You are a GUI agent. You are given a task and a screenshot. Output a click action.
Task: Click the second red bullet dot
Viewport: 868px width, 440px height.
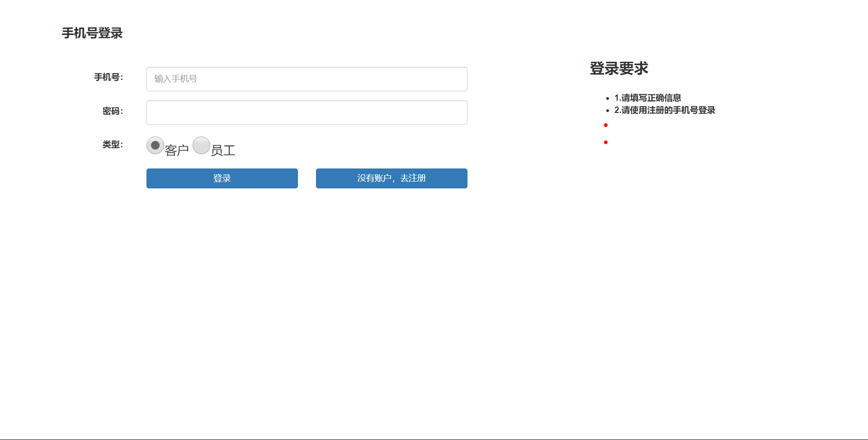tap(606, 142)
